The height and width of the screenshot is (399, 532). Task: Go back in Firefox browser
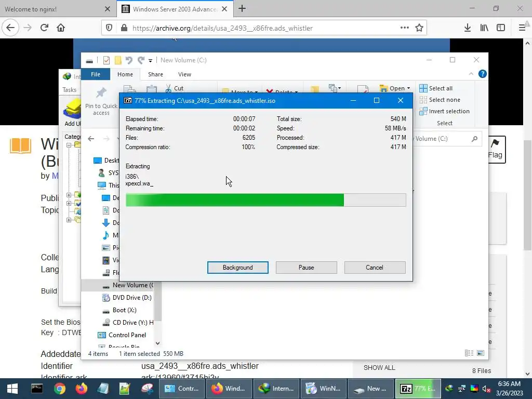click(x=10, y=28)
